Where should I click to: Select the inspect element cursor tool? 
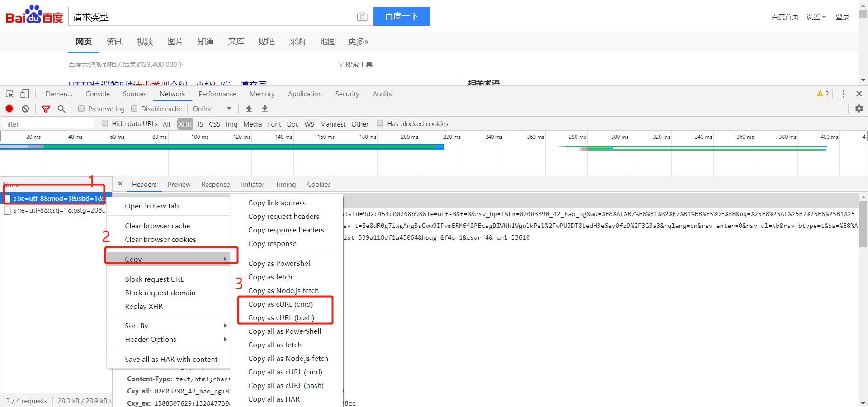pyautogui.click(x=9, y=94)
